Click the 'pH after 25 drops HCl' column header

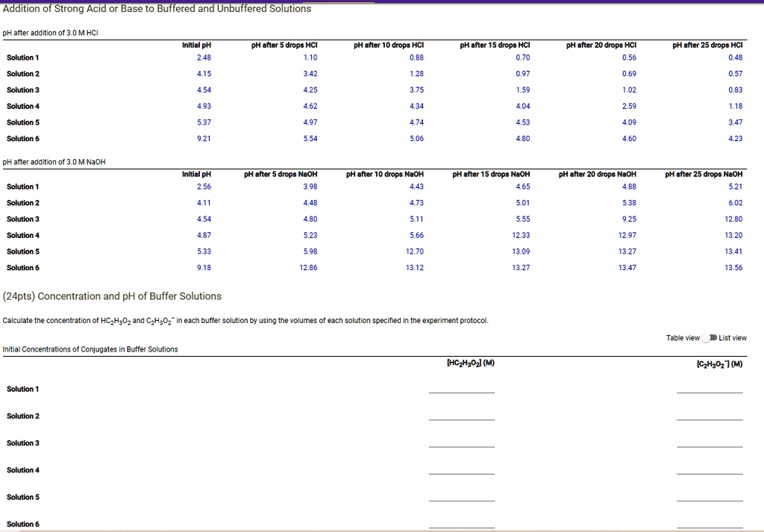[707, 45]
